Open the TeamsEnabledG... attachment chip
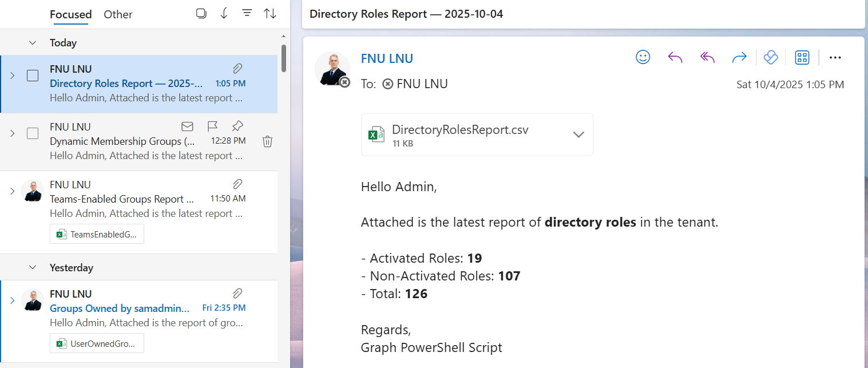Screen dimensions: 868x368 (97, 234)
